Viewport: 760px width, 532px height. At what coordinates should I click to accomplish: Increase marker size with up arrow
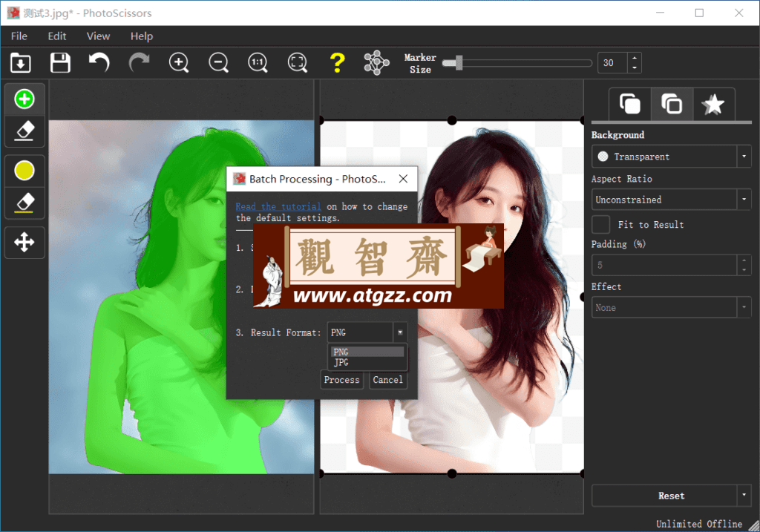(x=635, y=58)
